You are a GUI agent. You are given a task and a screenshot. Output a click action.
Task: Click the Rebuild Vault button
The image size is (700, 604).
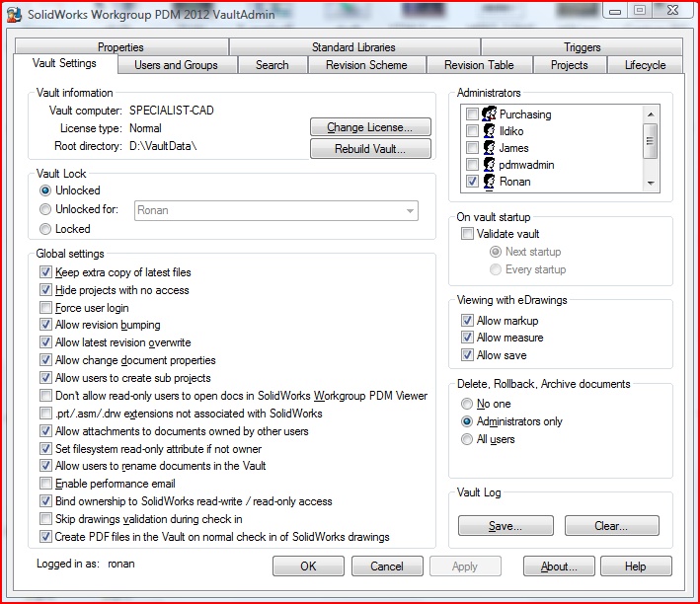[x=370, y=149]
